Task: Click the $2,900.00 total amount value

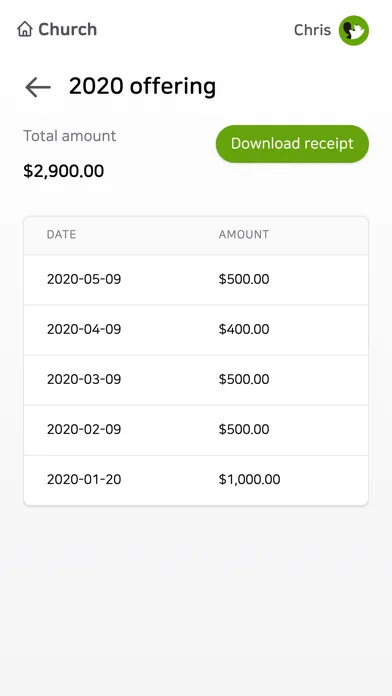Action: click(x=63, y=171)
